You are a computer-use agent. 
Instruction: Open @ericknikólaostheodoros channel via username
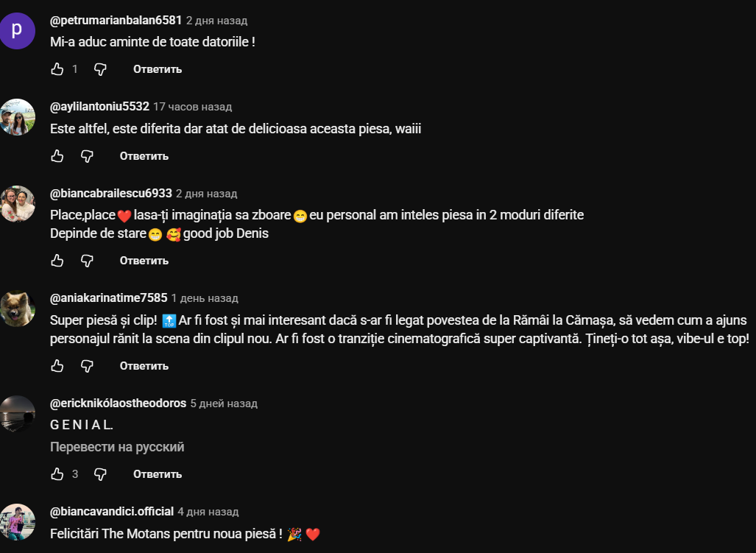click(118, 403)
